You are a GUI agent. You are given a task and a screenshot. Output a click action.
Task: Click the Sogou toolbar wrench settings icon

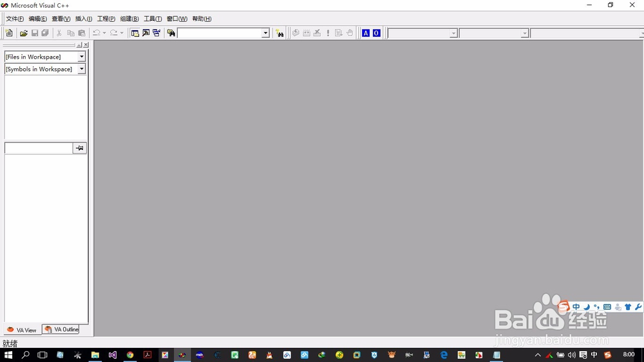tap(638, 307)
